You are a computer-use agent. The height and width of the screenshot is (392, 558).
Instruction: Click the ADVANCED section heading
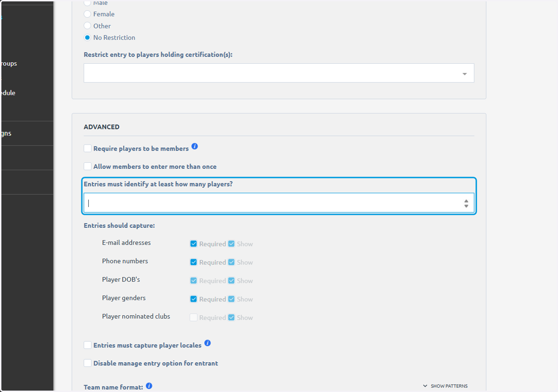(101, 126)
